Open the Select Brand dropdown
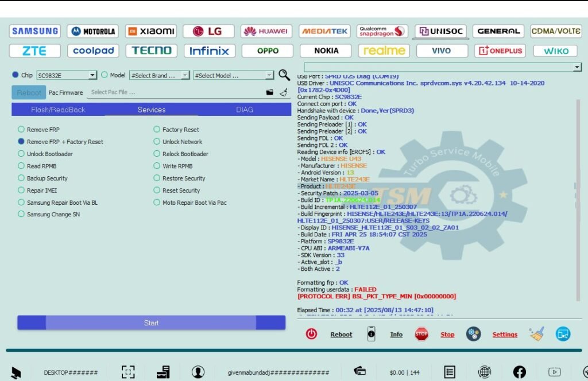The width and height of the screenshot is (588, 381). coord(159,75)
